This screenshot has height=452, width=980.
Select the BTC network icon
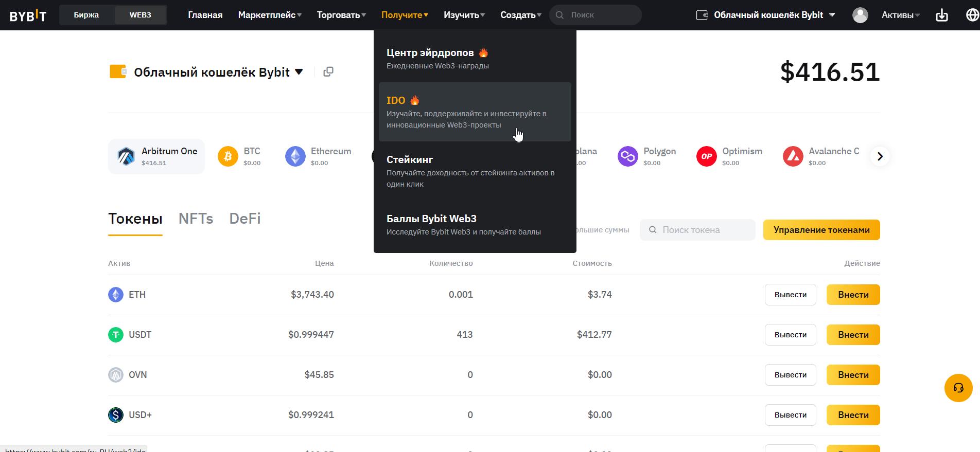tap(228, 156)
